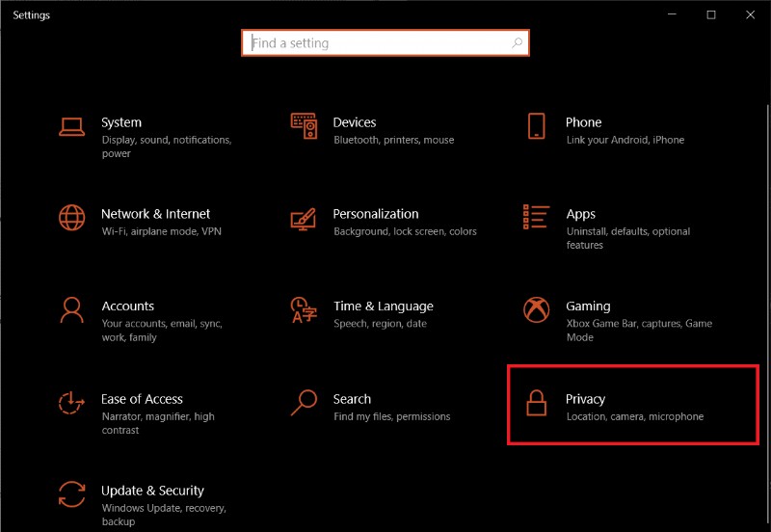Click 'Narrator, magnifier, high contrast' text
Viewport: 771px width, 532px height.
coord(158,423)
